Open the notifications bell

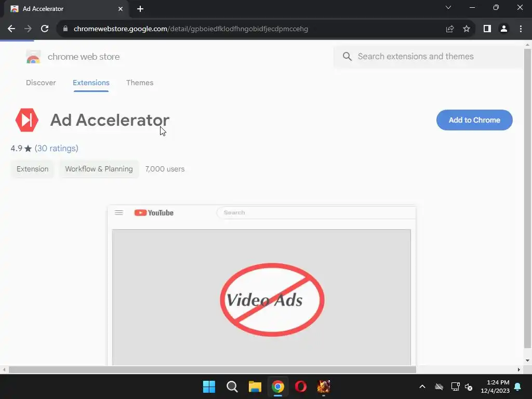518,387
